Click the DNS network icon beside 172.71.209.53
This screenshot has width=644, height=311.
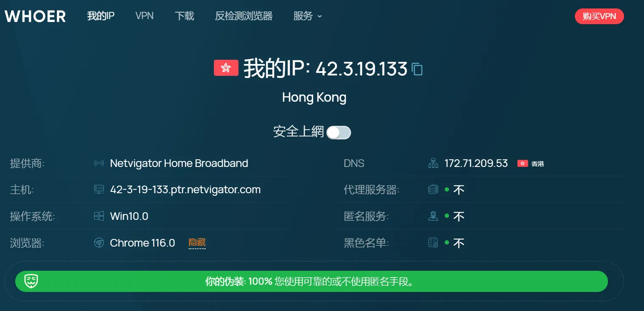point(433,163)
